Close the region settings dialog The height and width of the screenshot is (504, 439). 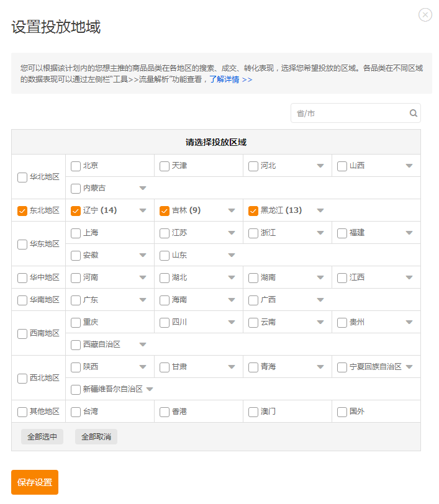point(425,15)
